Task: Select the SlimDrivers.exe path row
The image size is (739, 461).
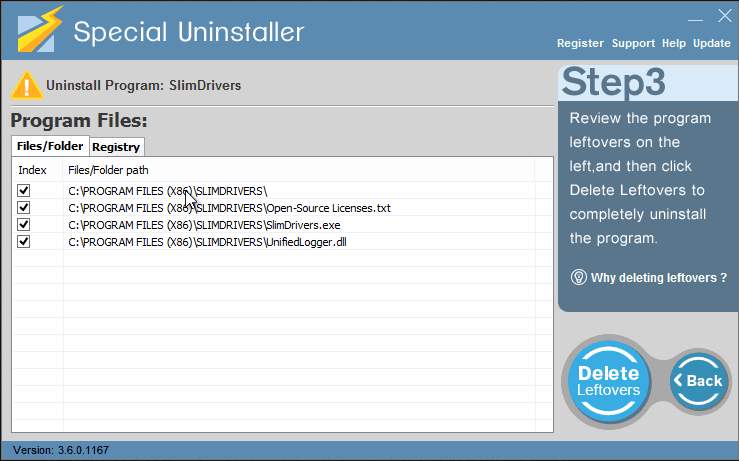Action: click(x=282, y=225)
